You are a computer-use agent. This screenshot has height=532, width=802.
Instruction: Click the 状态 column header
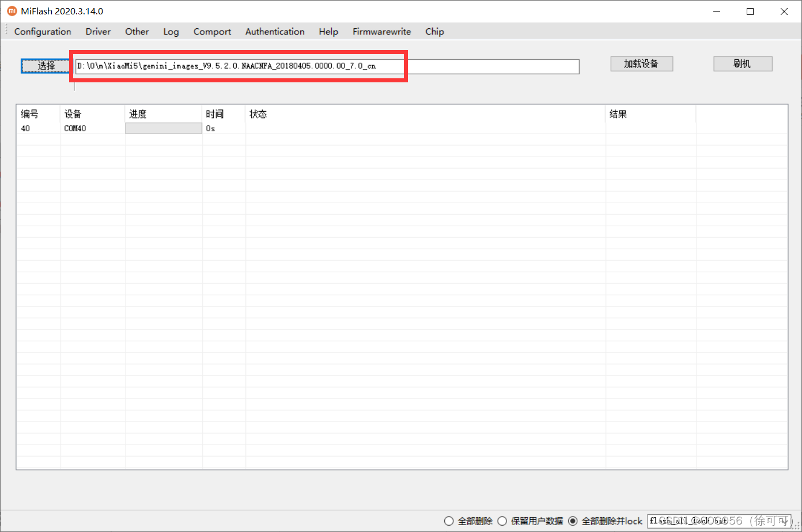pos(425,114)
